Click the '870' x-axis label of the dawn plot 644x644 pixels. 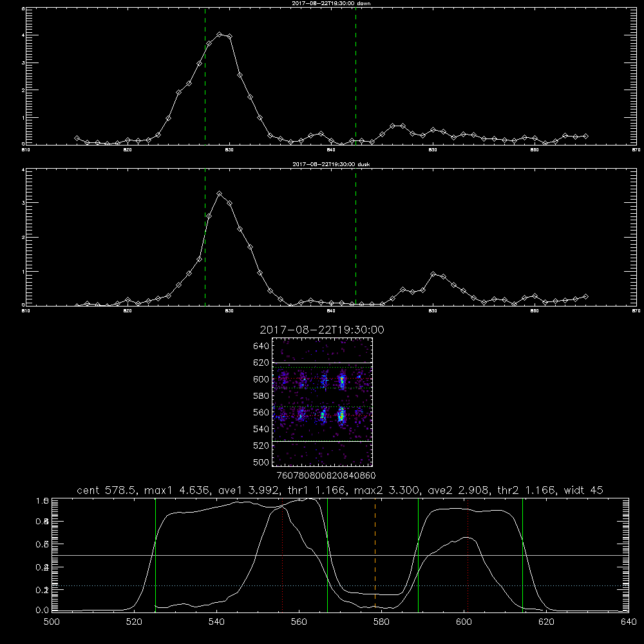pos(636,150)
